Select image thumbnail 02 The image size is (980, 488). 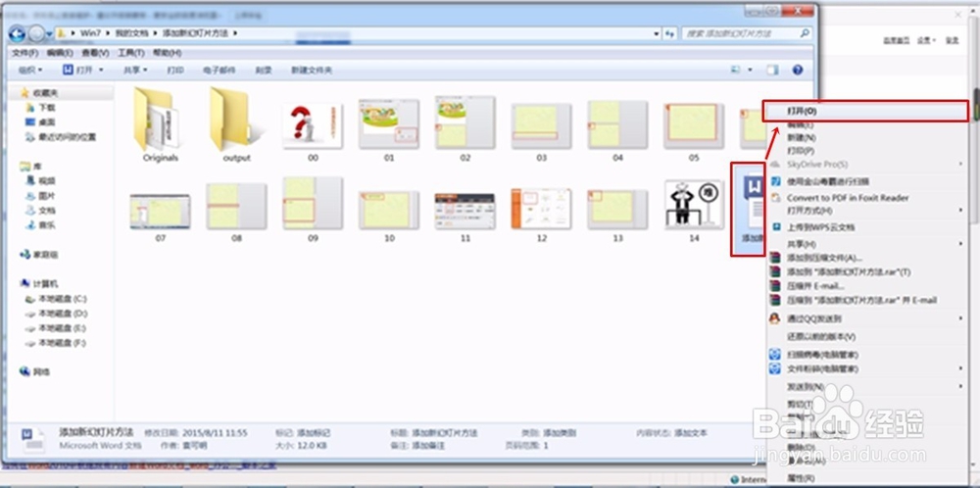pyautogui.click(x=465, y=122)
